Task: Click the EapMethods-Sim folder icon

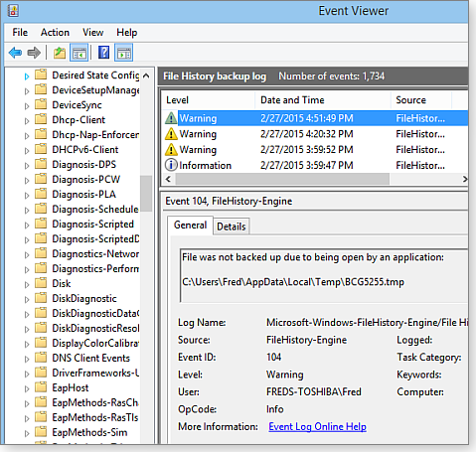Action: pos(41,432)
